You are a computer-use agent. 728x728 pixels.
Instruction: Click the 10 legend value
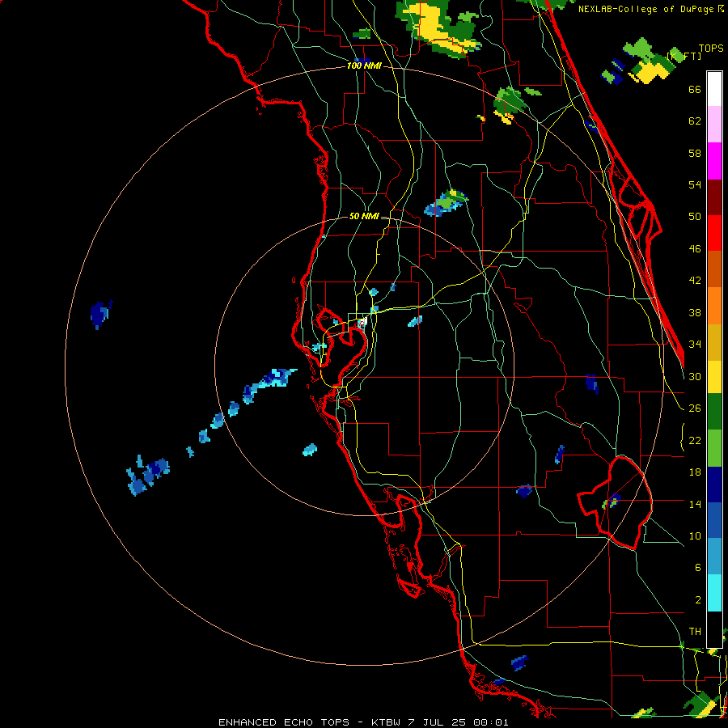695,535
